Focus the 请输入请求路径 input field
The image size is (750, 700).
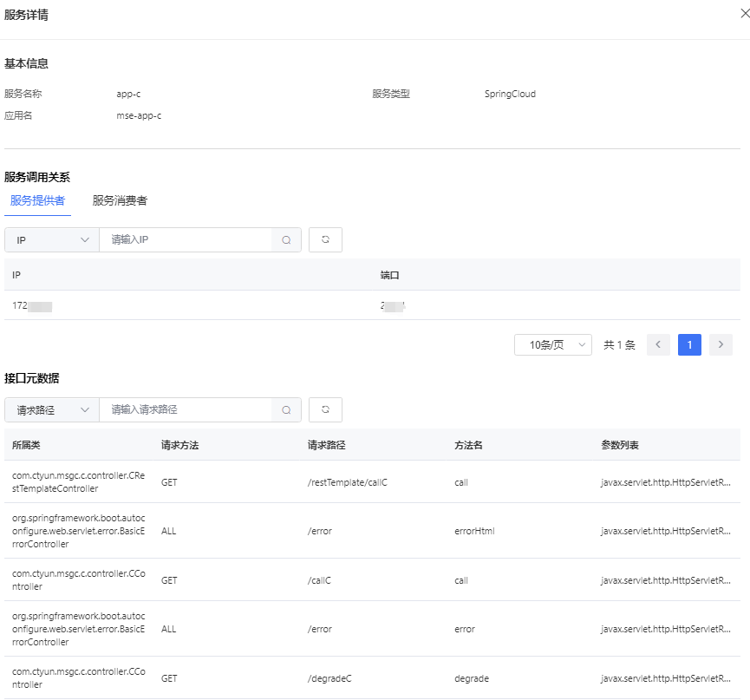pos(185,410)
